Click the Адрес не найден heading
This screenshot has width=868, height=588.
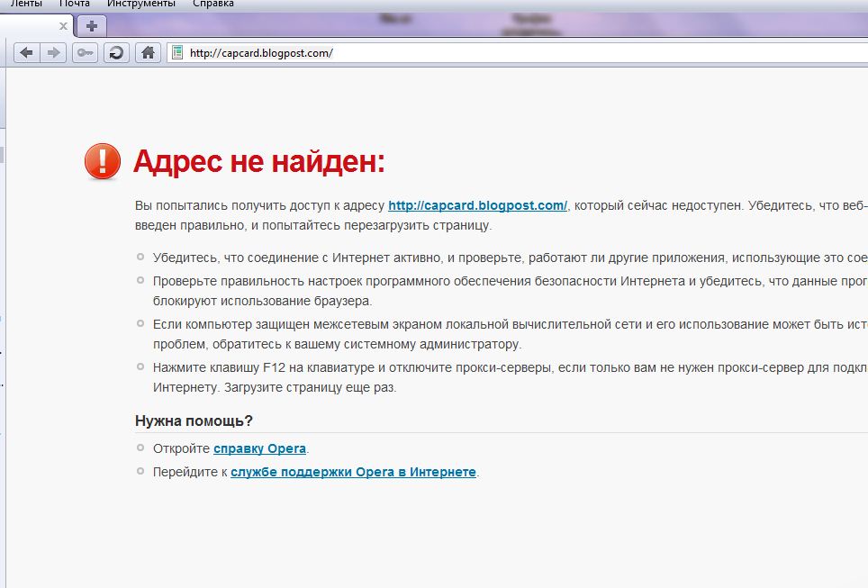(259, 162)
